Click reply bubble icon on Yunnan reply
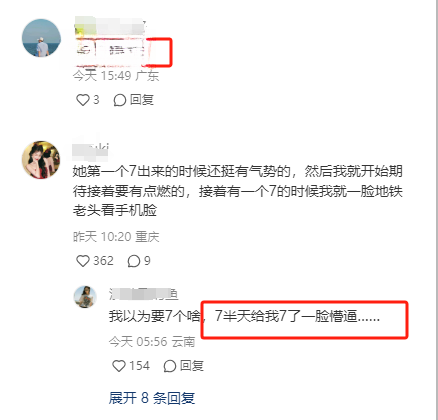438x420 pixels. point(170,366)
